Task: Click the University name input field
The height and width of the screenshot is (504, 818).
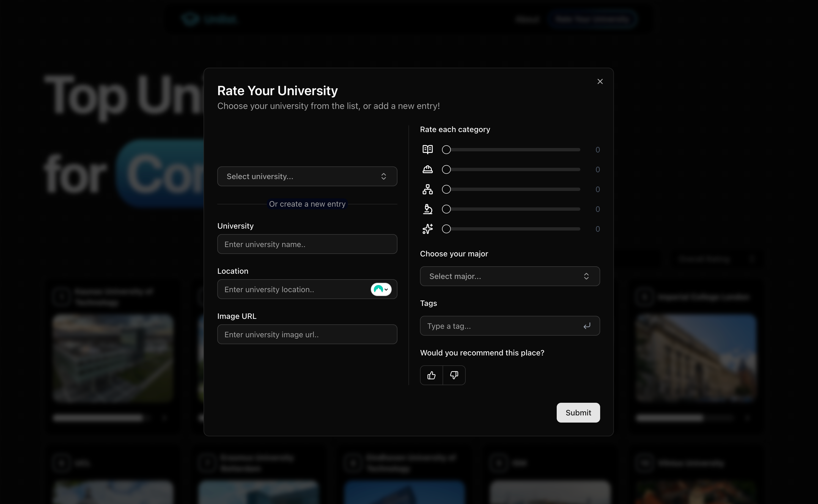Action: pyautogui.click(x=307, y=244)
